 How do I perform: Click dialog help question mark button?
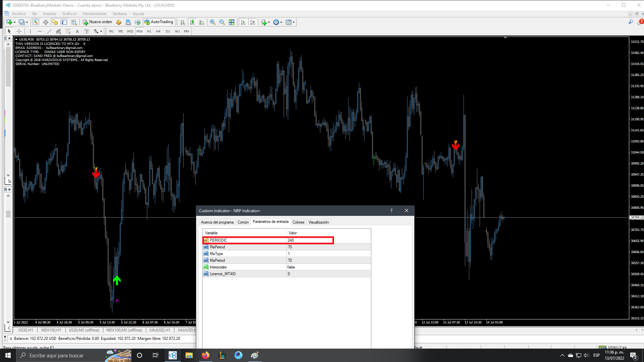(391, 210)
